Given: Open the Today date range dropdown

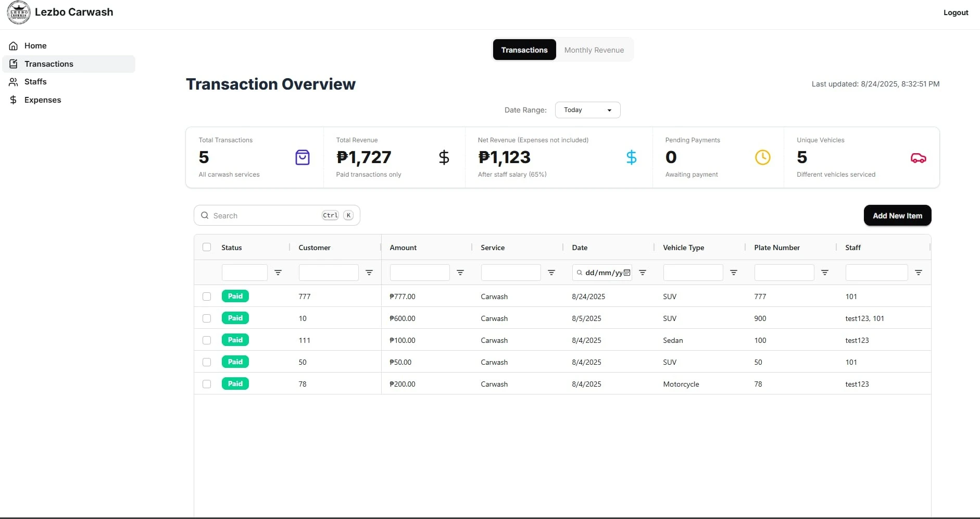Looking at the screenshot, I should 587,110.
